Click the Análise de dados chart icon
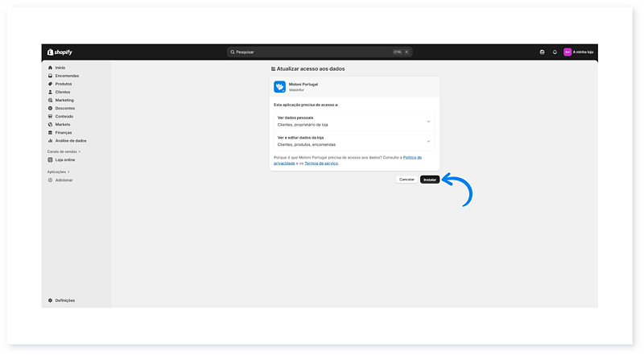Screen dimensions: 644x356 [x=50, y=140]
